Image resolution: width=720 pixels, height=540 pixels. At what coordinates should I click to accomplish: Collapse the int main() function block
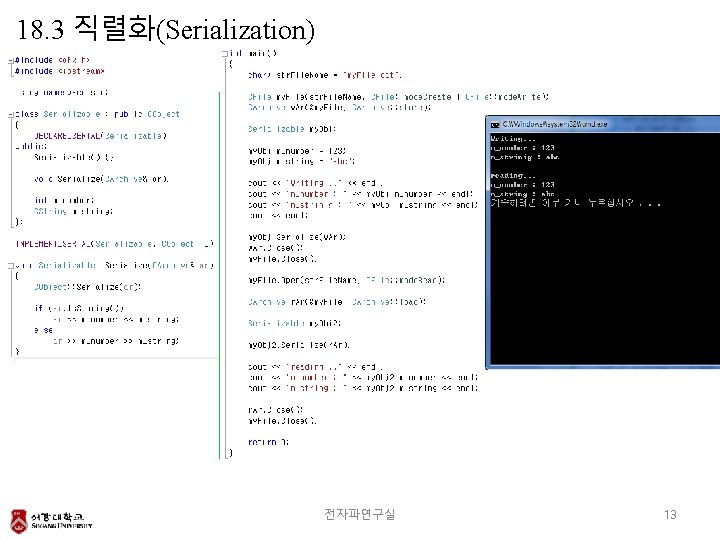pyautogui.click(x=225, y=54)
